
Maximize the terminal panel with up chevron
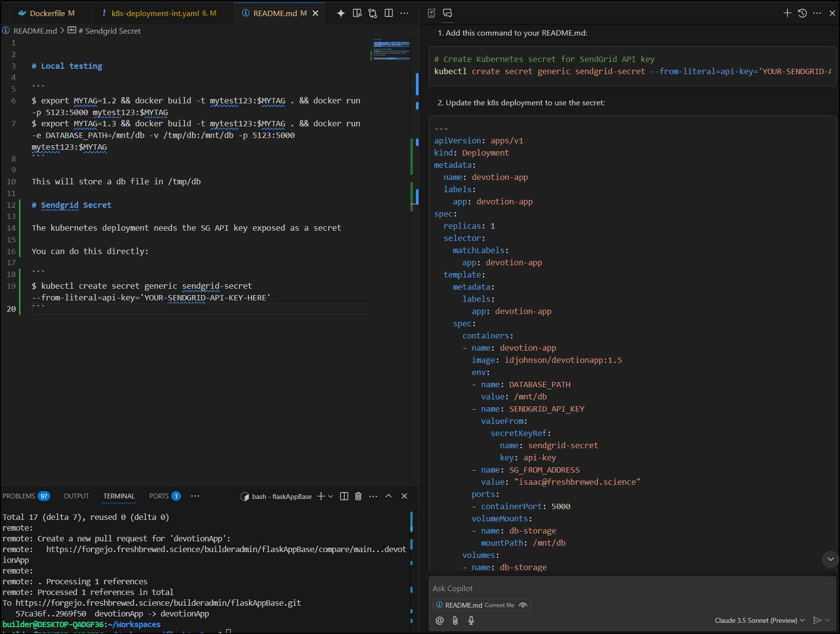click(388, 496)
